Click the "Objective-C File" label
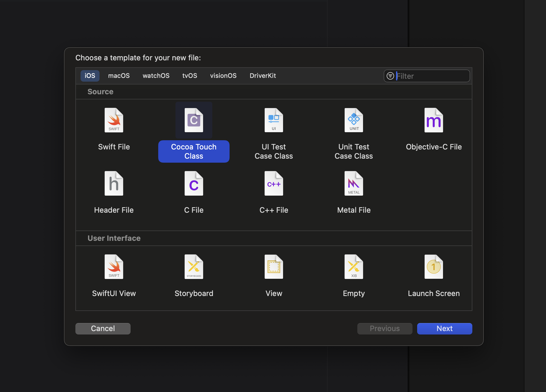This screenshot has height=392, width=546. (x=434, y=147)
